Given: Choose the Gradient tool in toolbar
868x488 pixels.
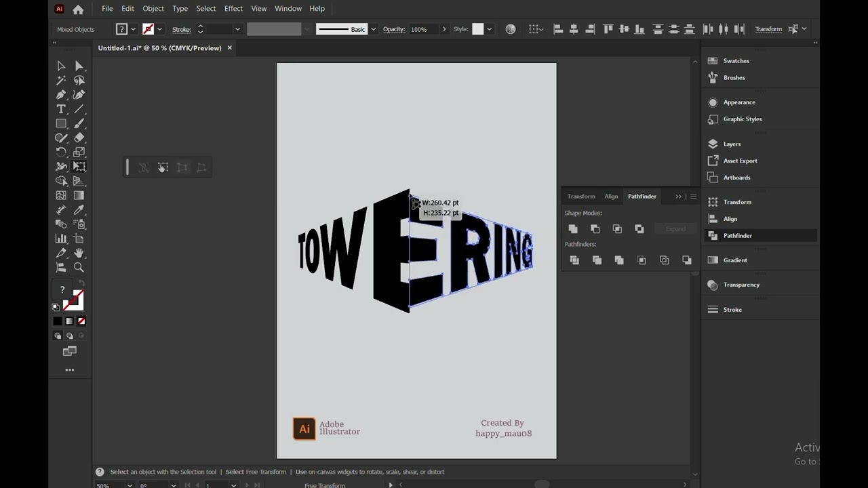Looking at the screenshot, I should click(x=79, y=195).
